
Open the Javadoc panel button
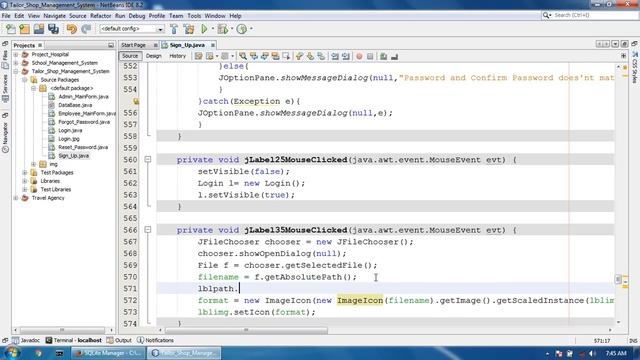tap(26, 340)
